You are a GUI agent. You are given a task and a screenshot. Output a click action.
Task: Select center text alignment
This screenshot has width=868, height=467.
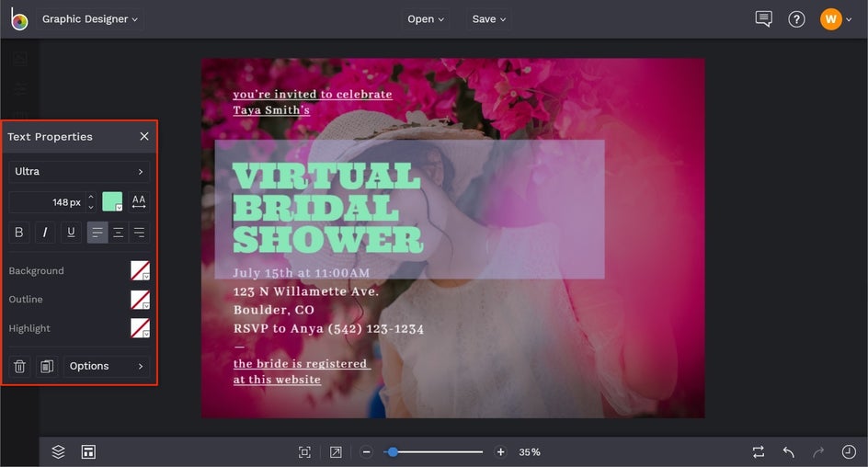[119, 233]
